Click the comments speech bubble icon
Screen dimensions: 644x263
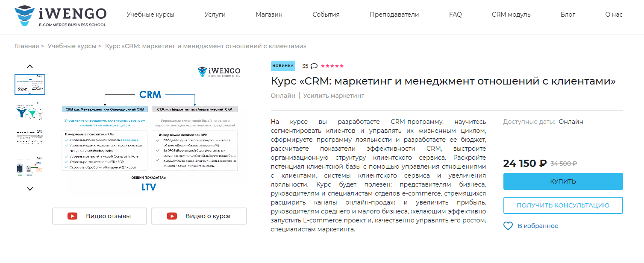[314, 66]
